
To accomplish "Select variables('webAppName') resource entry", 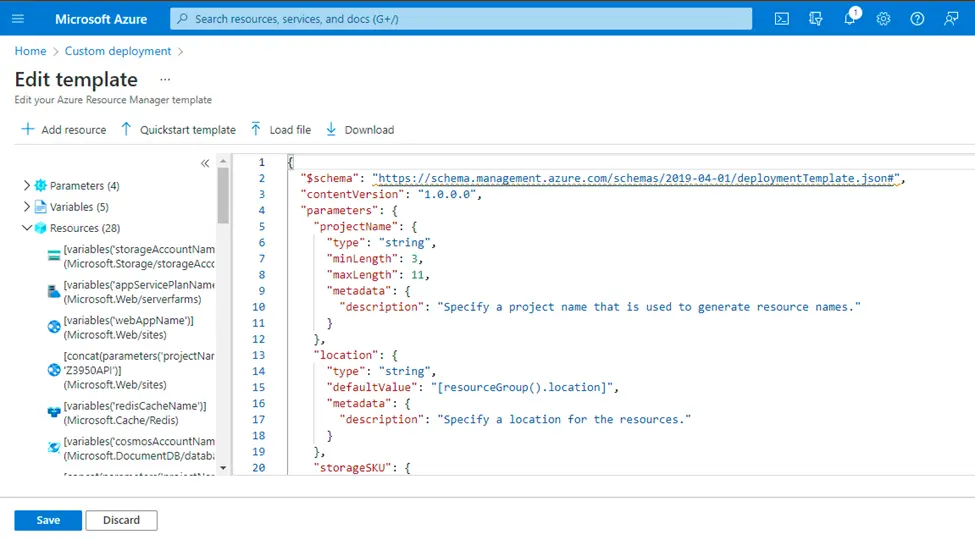I will (128, 327).
